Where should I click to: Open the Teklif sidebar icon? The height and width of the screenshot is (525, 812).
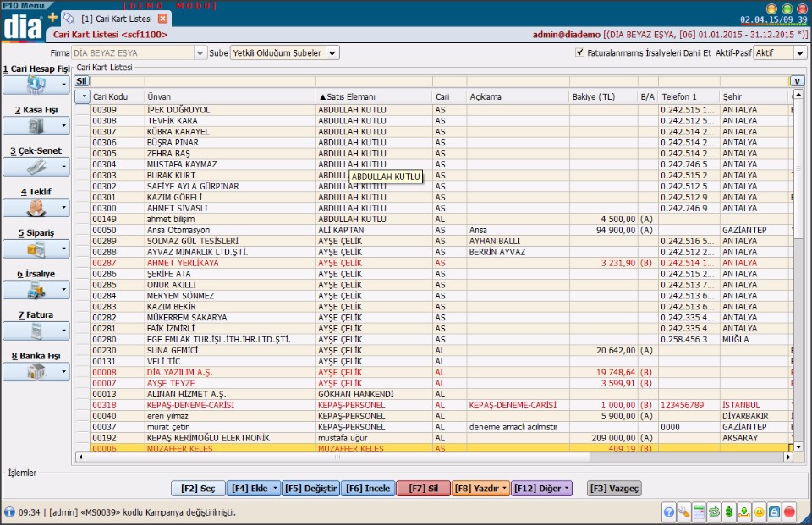coord(36,208)
